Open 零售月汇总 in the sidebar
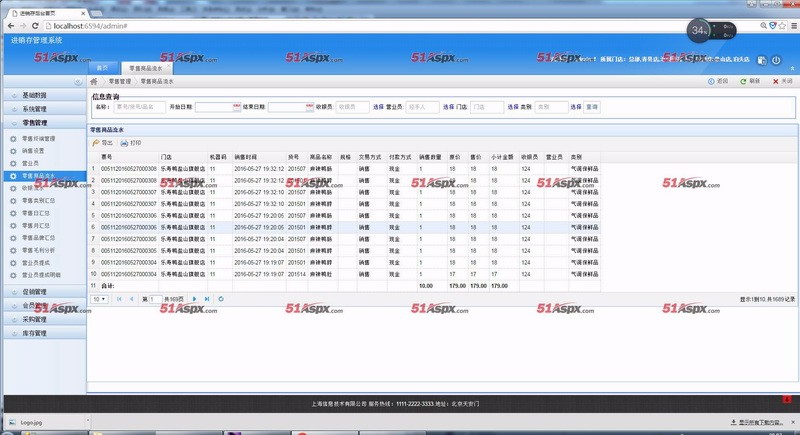The width and height of the screenshot is (800, 435). [x=36, y=225]
